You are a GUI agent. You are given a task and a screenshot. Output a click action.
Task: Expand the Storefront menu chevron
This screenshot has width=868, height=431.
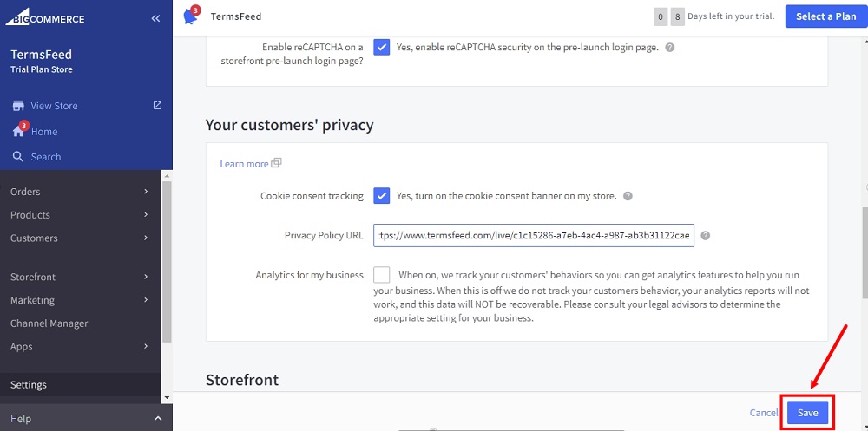146,277
